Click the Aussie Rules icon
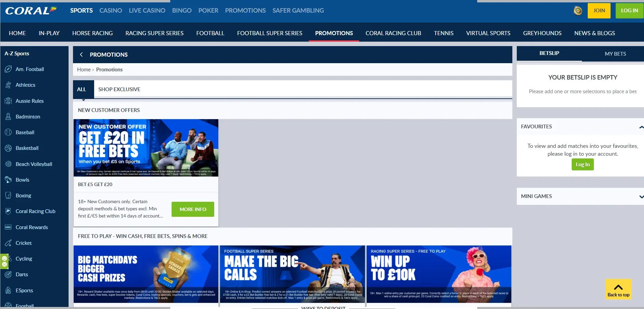The height and width of the screenshot is (309, 644). (x=8, y=101)
